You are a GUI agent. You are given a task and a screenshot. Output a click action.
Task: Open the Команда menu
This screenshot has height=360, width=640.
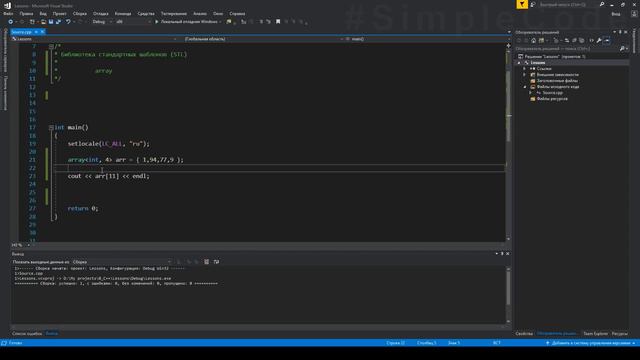click(x=123, y=13)
